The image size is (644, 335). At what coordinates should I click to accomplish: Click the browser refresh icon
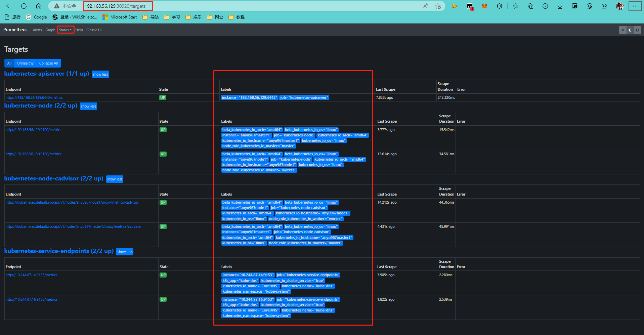tap(24, 6)
